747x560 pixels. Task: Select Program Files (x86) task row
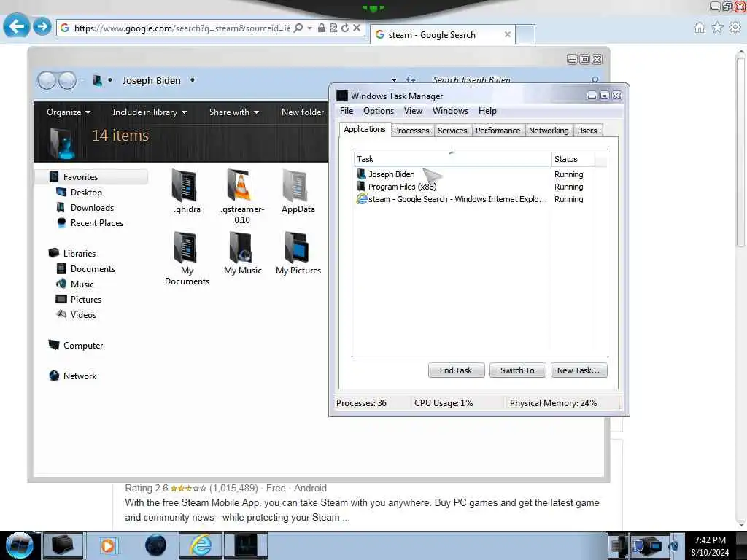pyautogui.click(x=480, y=187)
